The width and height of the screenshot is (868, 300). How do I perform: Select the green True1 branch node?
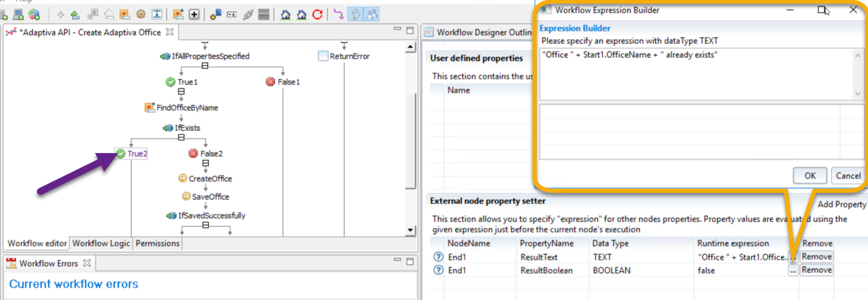coord(182,82)
